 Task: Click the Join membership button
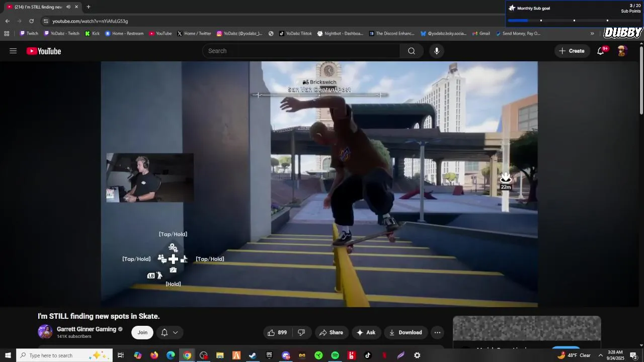[x=142, y=332]
